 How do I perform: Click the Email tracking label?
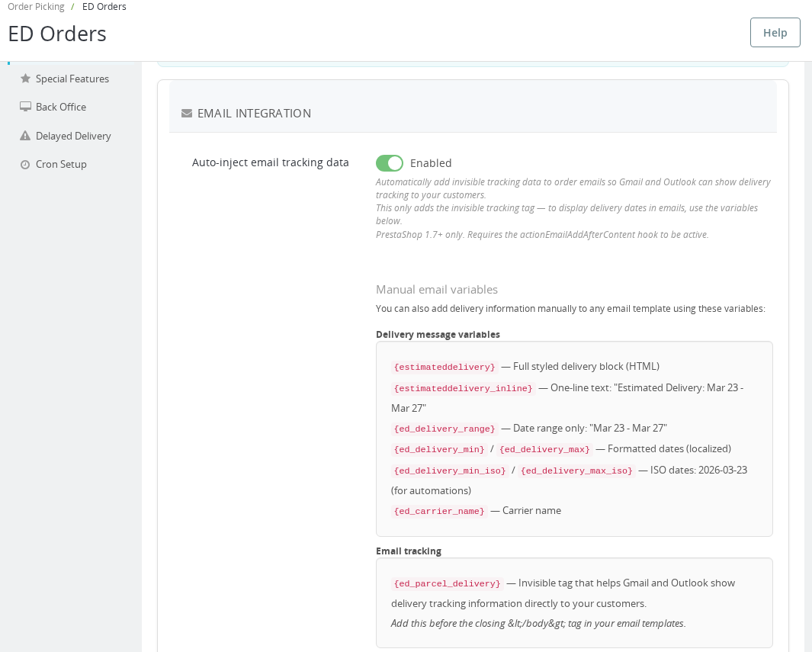pos(409,551)
